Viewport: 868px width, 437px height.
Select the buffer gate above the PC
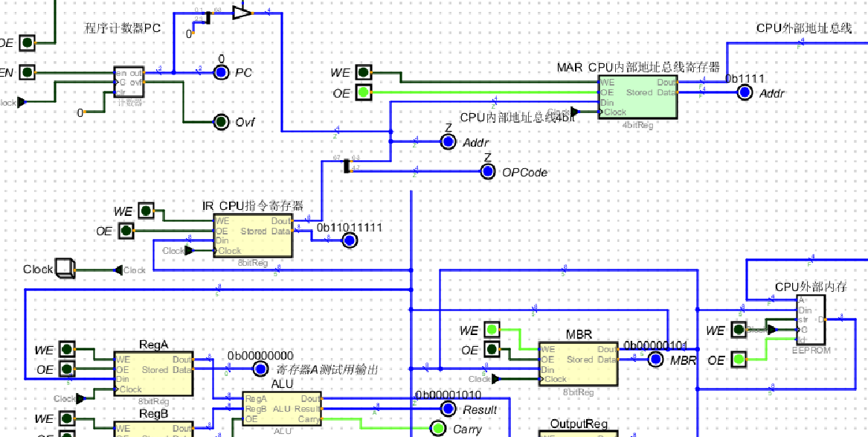[242, 12]
